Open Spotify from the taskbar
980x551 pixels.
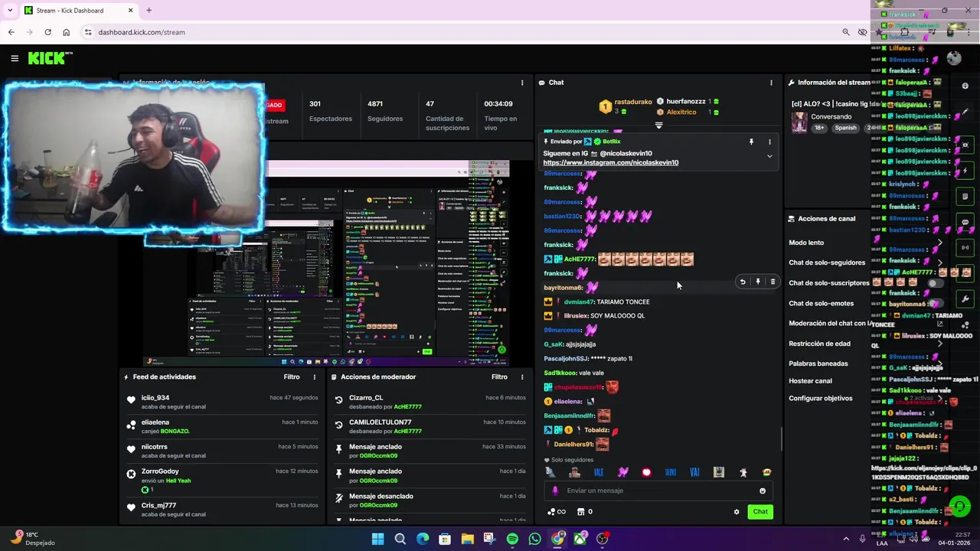[512, 539]
